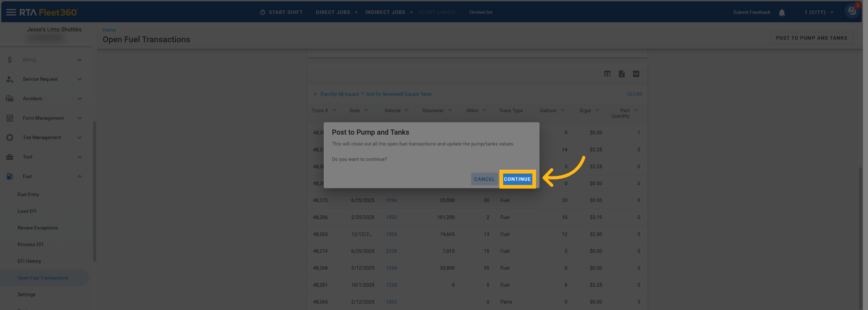Open the 1 (CITY) facility selector
Image resolution: width=868 pixels, height=310 pixels.
point(819,12)
